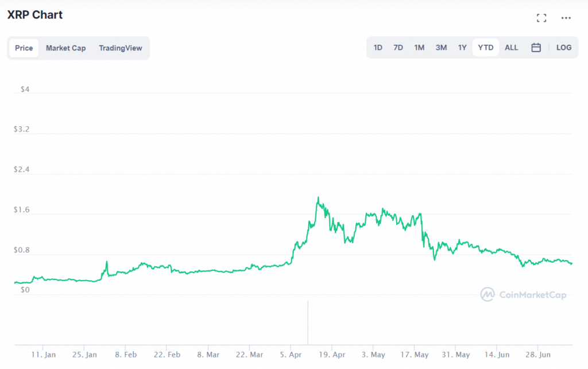
Task: Open the TradingView tab
Action: (120, 48)
